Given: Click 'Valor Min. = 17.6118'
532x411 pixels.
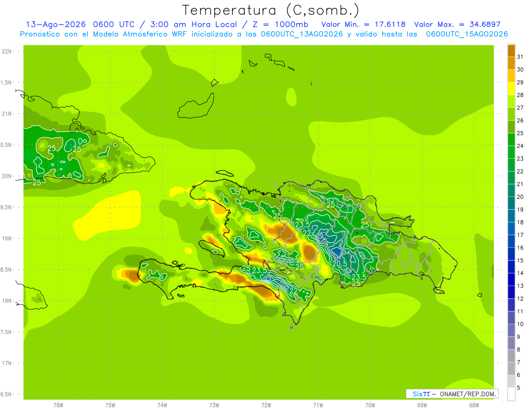Looking at the screenshot, I should click(x=363, y=24).
